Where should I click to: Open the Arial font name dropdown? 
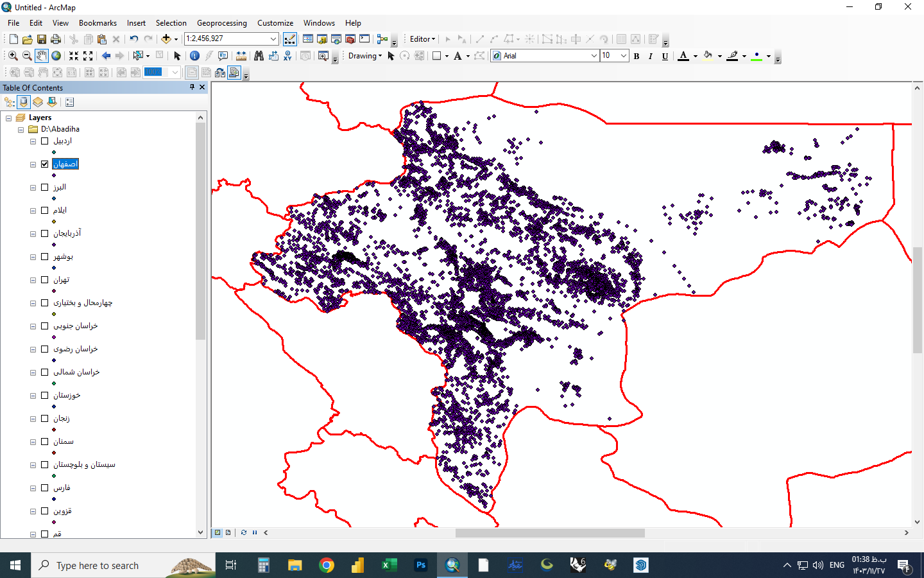point(594,56)
